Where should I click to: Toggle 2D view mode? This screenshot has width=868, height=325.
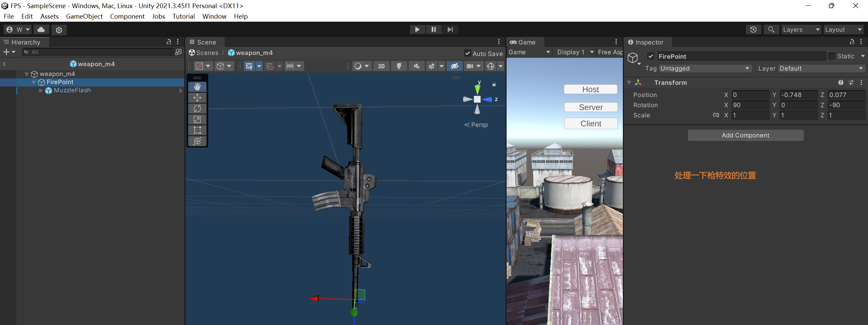(381, 66)
